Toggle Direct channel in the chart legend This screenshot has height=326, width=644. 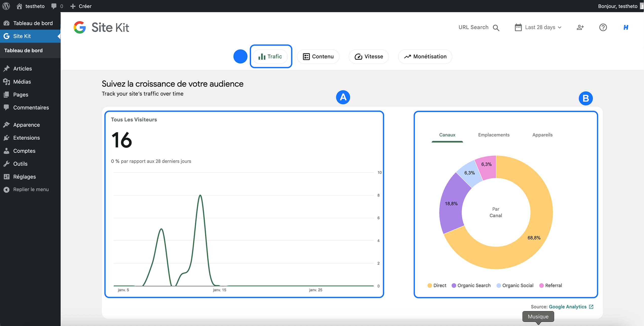(x=436, y=285)
